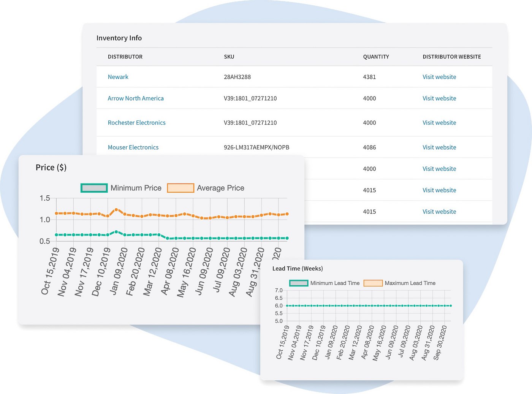Click the SKU column header
Viewport: 532px width, 394px height.
click(x=229, y=57)
